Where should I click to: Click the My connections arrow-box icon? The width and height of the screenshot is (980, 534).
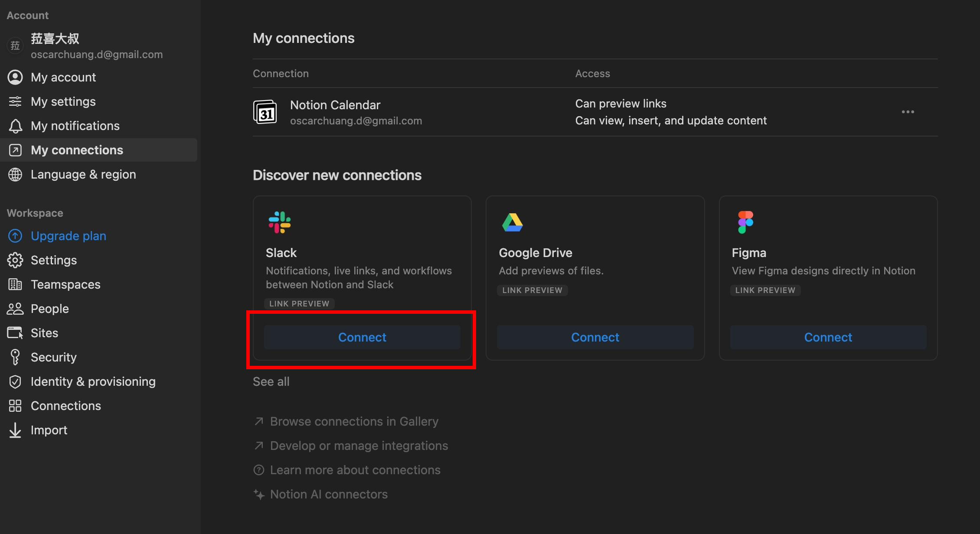[x=15, y=150]
